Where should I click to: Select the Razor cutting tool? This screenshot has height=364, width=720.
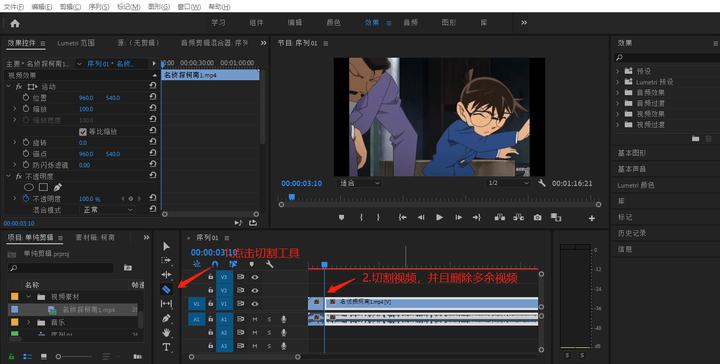pos(166,289)
